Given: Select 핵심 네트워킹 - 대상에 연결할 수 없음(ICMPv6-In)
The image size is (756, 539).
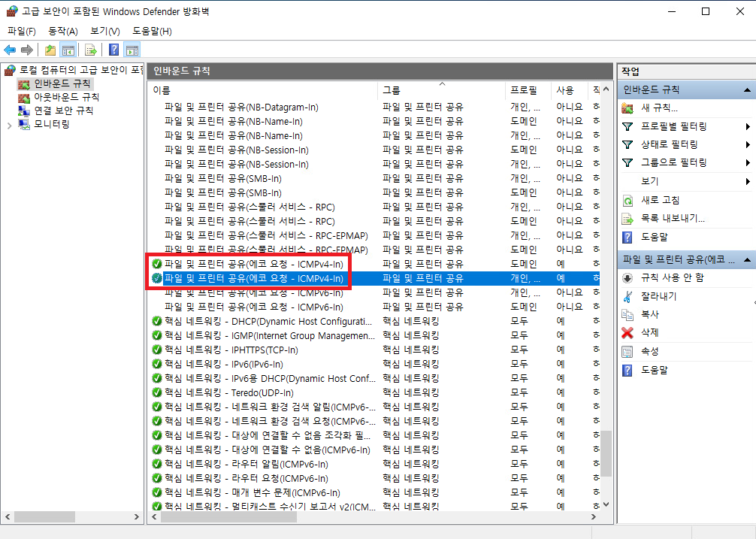Looking at the screenshot, I should (x=267, y=450).
